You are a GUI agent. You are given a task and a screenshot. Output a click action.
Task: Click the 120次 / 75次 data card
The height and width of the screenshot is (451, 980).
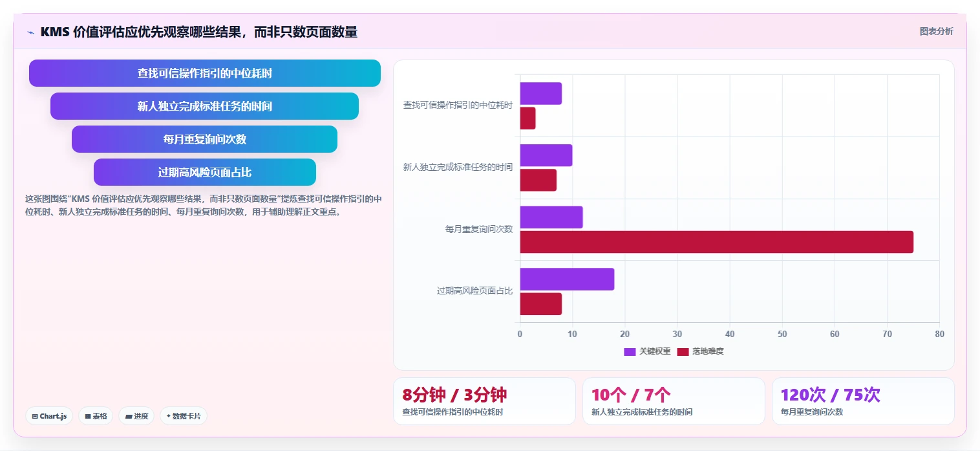coord(863,401)
